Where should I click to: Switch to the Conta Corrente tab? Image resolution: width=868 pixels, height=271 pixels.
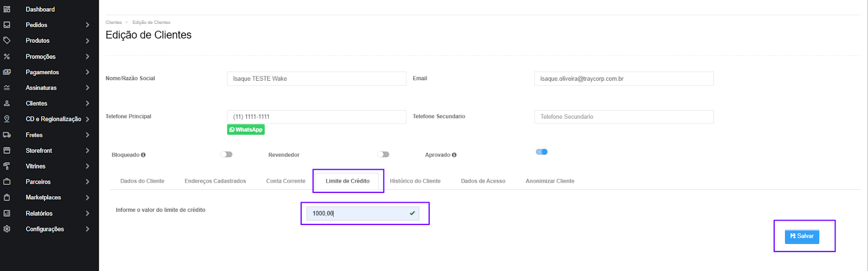tap(286, 181)
